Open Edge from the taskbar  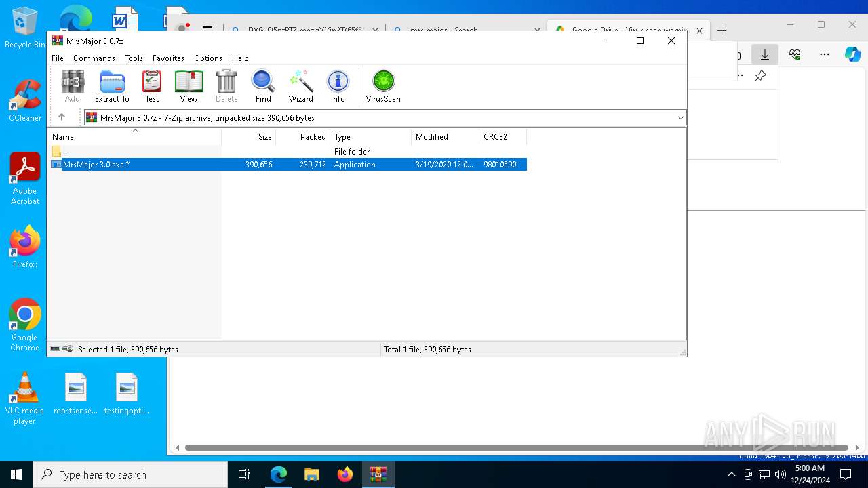[x=279, y=474]
